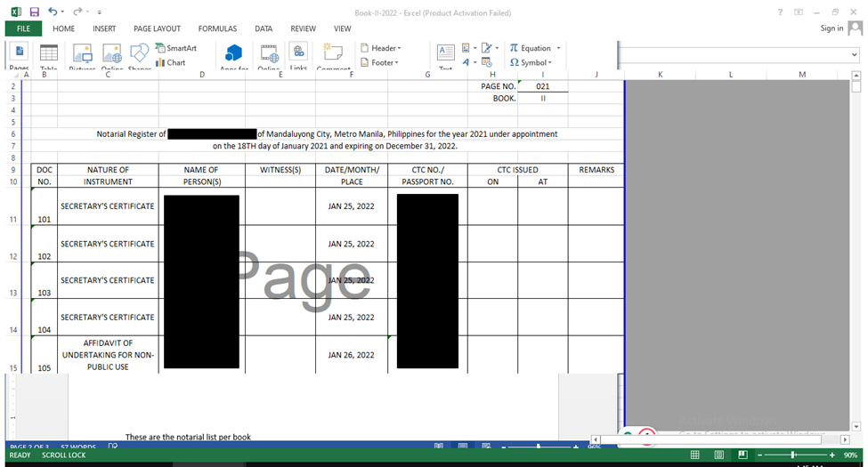The width and height of the screenshot is (868, 467).
Task: Select the JAN 26, 2022 date cell
Action: click(x=352, y=355)
